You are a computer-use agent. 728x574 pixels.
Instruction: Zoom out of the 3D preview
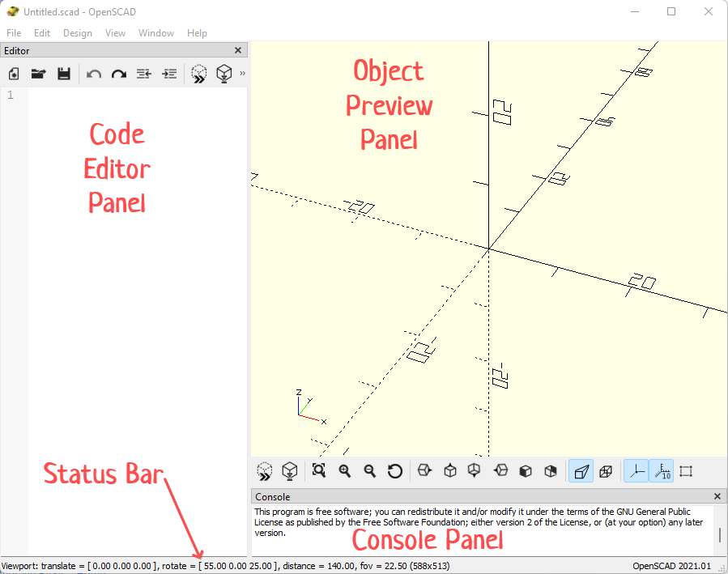(x=369, y=471)
